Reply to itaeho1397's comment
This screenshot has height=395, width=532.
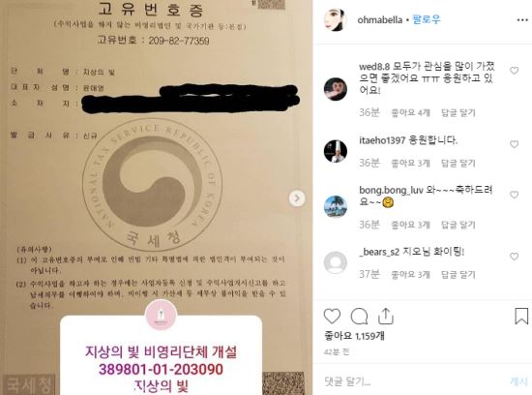[458, 163]
